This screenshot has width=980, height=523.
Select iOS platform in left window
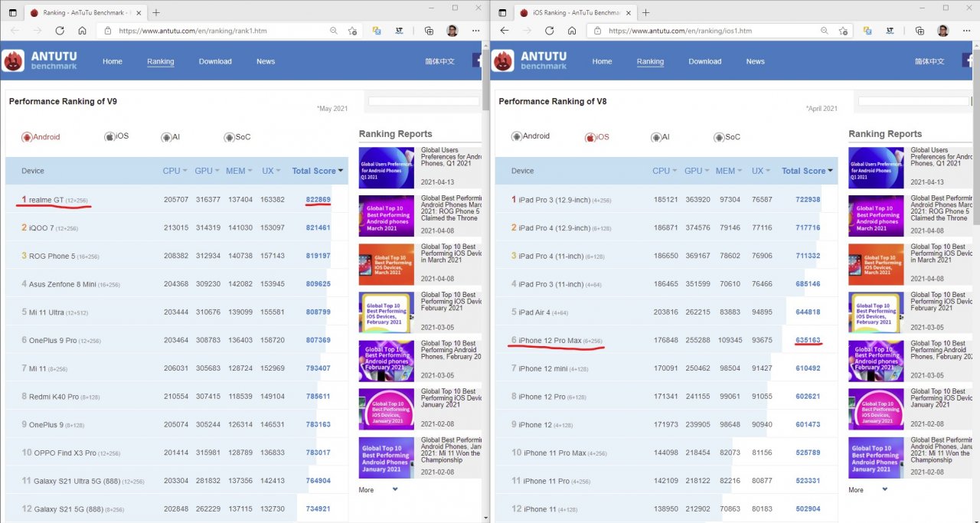116,136
